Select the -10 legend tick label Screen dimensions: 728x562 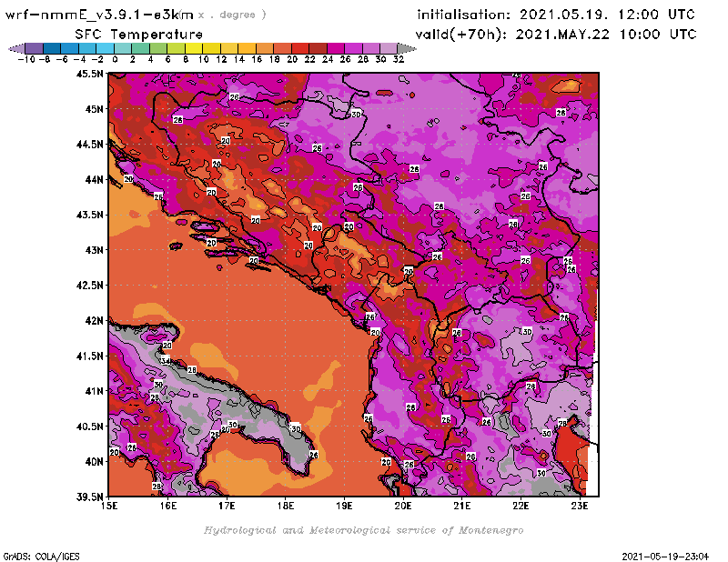(26, 59)
